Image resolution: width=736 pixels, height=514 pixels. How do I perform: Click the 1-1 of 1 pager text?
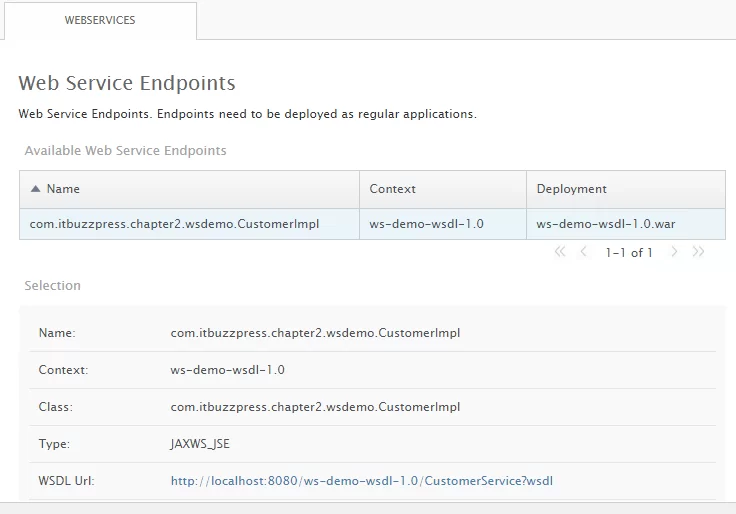[629, 253]
